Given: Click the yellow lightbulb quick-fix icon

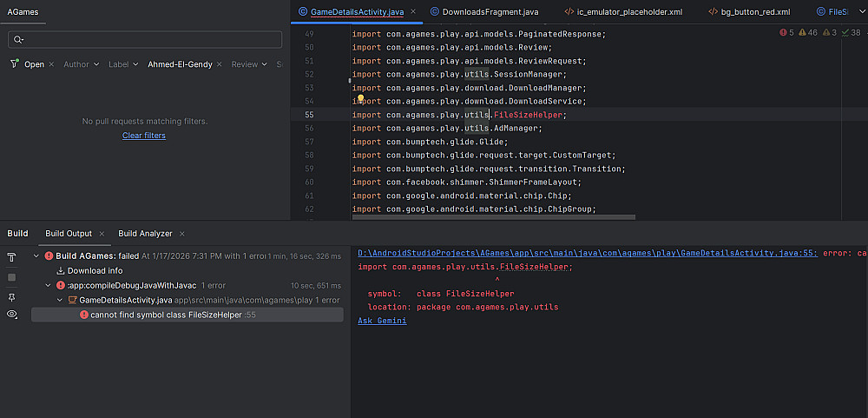Looking at the screenshot, I should click(x=359, y=100).
